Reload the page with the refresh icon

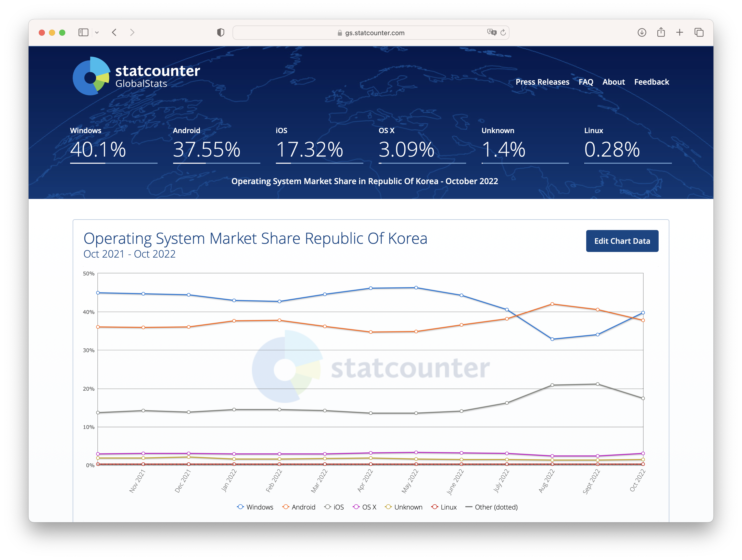point(503,33)
